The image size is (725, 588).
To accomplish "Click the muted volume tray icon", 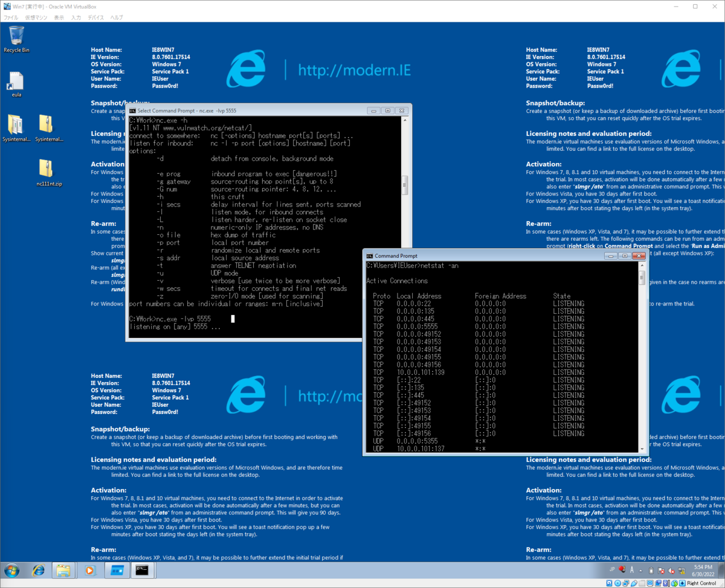I will click(671, 570).
